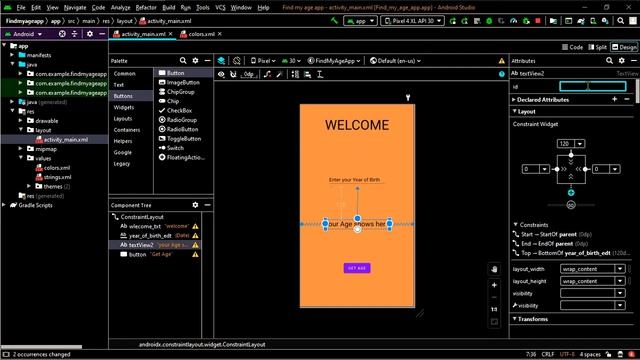
Task: Switch to Design view
Action: (624, 47)
